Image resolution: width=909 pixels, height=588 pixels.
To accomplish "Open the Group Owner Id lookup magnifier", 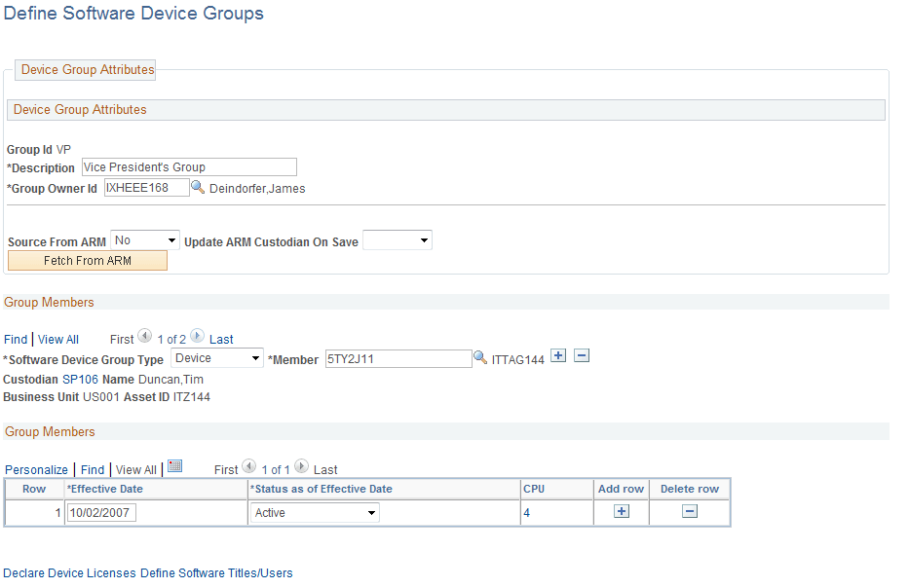I will (x=199, y=187).
